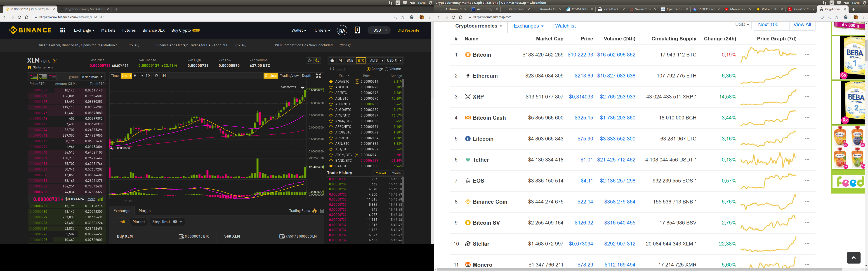Click the Old Website link

[x=408, y=30]
